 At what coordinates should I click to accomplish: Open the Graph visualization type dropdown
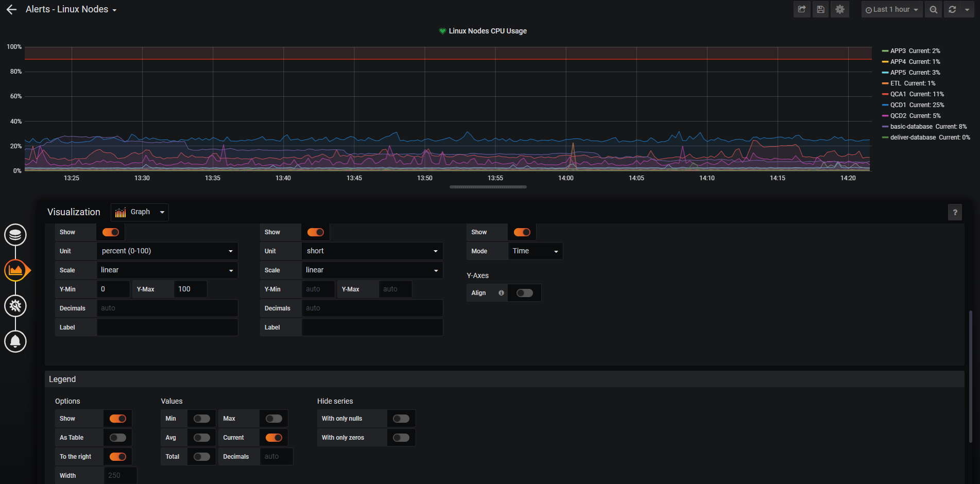[140, 212]
